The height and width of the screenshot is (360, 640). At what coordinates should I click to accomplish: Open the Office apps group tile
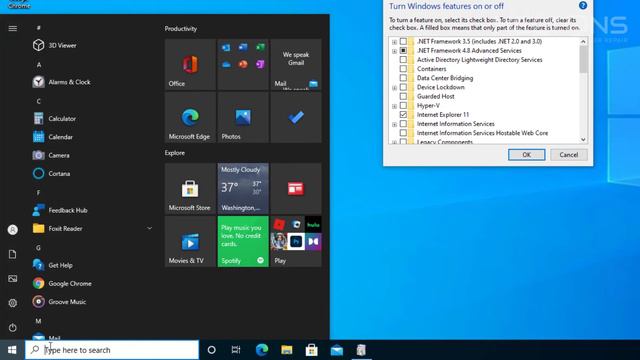point(243,64)
